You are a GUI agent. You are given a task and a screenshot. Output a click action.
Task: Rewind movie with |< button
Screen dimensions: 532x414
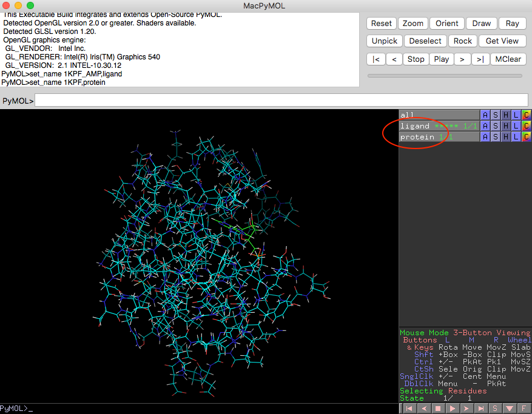tap(376, 59)
